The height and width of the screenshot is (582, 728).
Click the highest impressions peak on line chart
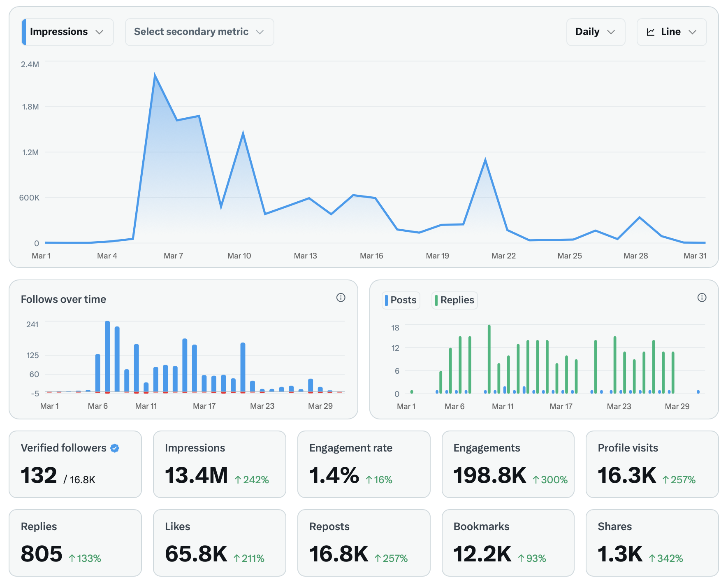point(155,75)
